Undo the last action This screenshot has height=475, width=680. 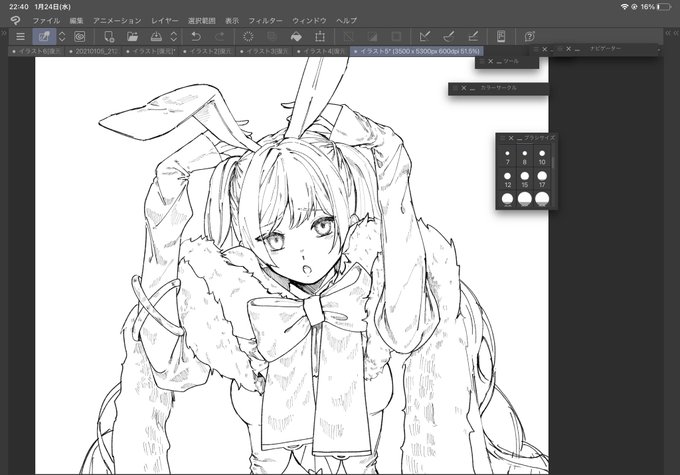tap(196, 36)
